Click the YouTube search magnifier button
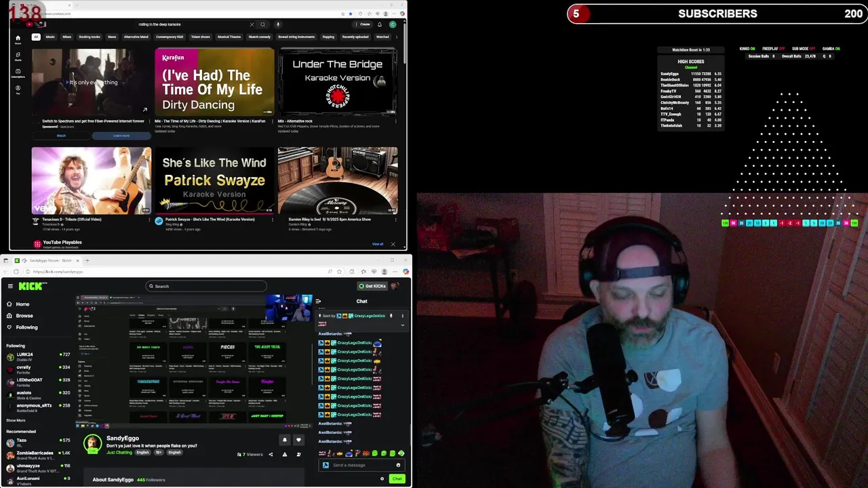This screenshot has width=868, height=488. [263, 24]
